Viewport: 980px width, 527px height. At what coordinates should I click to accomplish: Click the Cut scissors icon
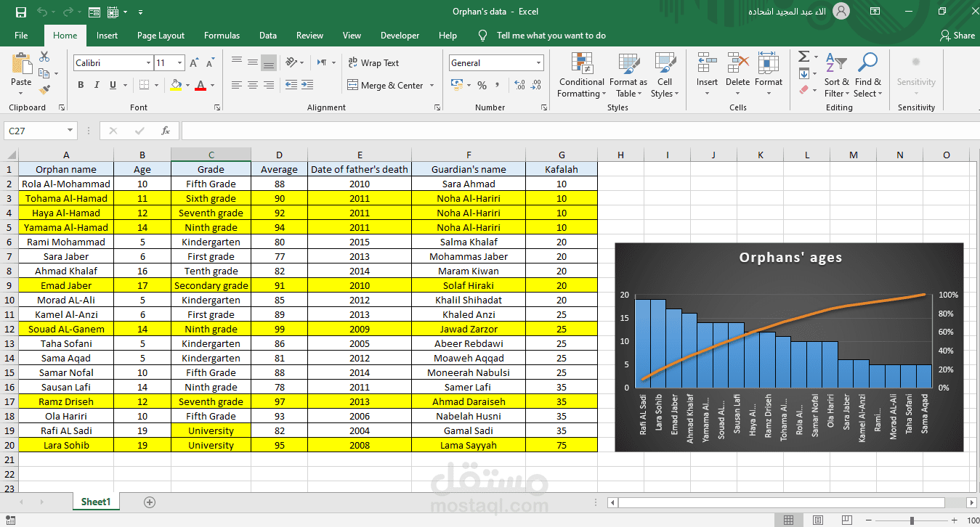coord(44,57)
